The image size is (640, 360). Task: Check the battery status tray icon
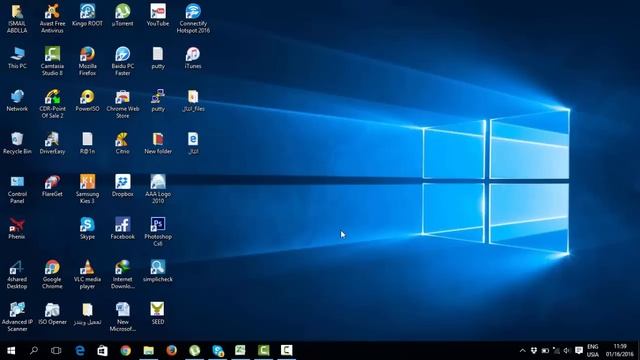[545, 351]
